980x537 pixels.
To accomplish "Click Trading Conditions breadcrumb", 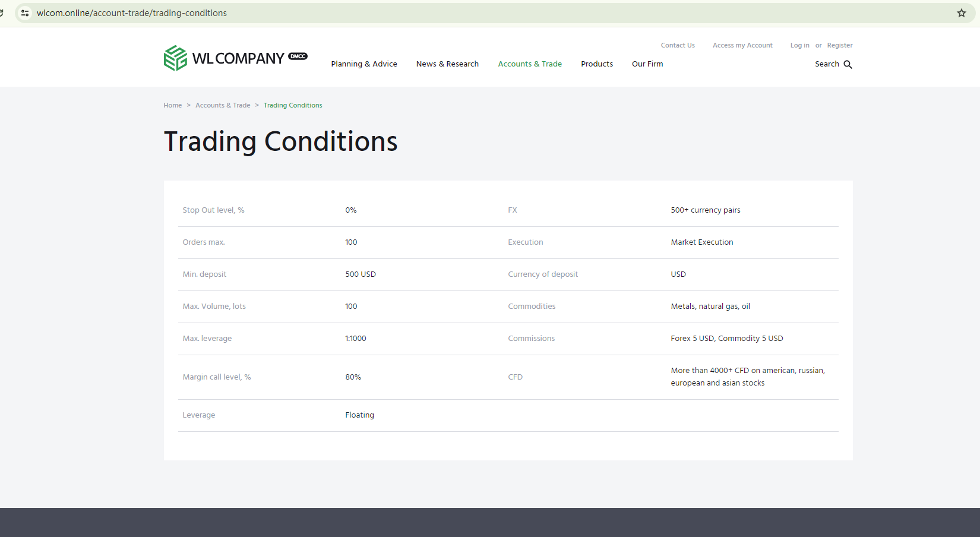I will [x=293, y=105].
